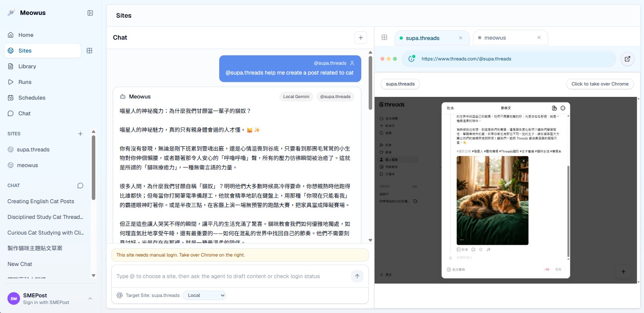Collapse the Meowus sidebar panel

point(90,13)
